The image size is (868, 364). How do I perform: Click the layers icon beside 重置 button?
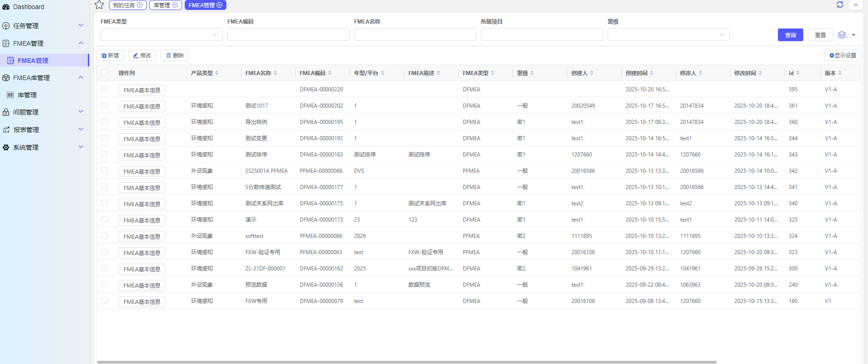(x=842, y=35)
